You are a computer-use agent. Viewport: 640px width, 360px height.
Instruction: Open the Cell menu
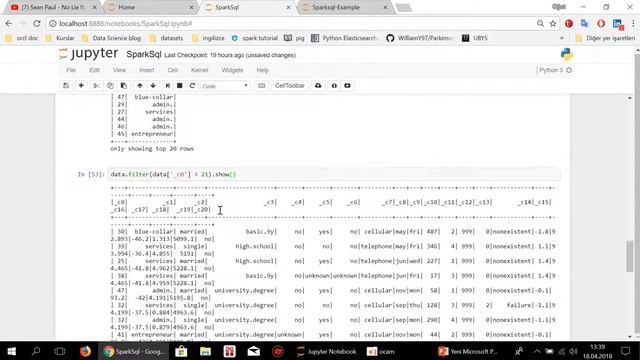tap(173, 70)
